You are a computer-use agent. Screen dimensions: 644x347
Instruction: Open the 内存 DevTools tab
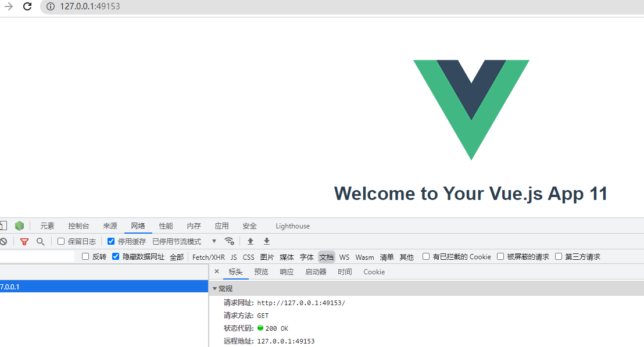pyautogui.click(x=194, y=226)
